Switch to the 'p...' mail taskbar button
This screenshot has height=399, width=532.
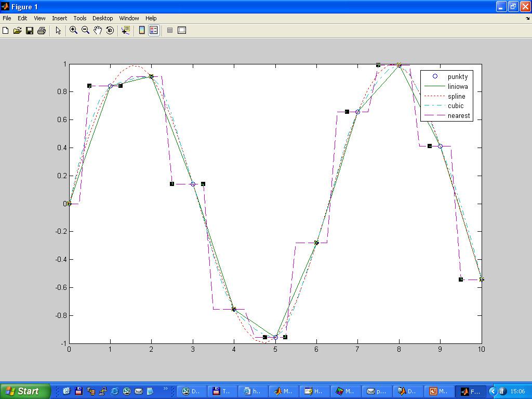click(377, 391)
